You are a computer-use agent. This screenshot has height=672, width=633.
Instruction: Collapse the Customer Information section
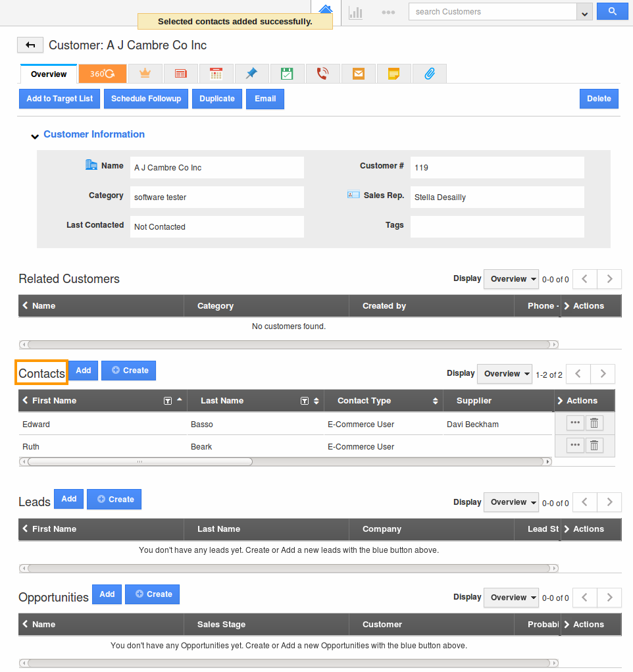35,136
